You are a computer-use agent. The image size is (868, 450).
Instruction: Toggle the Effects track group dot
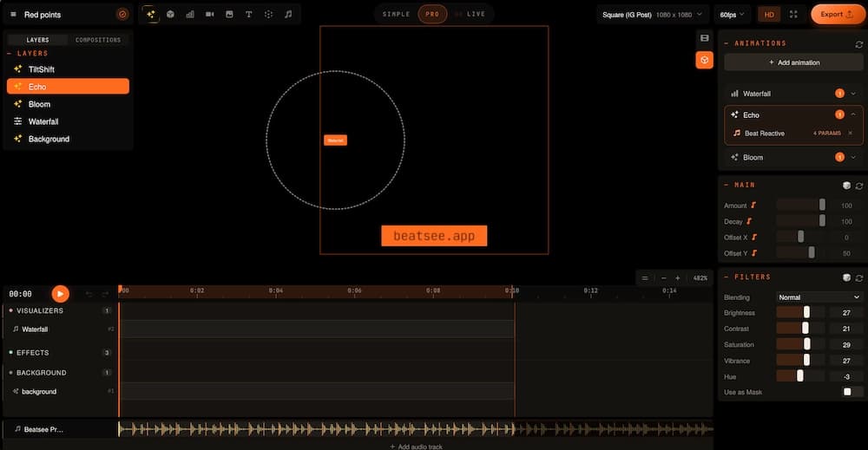(x=10, y=352)
